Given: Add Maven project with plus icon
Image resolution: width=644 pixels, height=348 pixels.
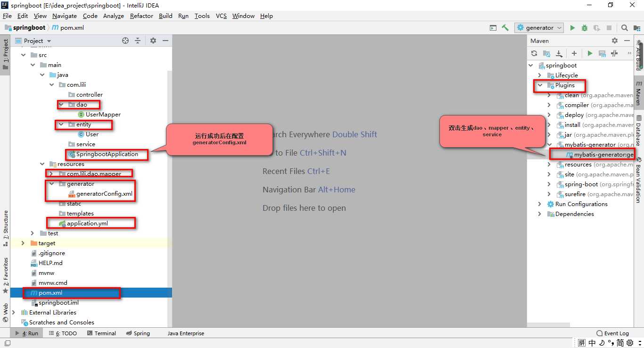Looking at the screenshot, I should point(574,53).
